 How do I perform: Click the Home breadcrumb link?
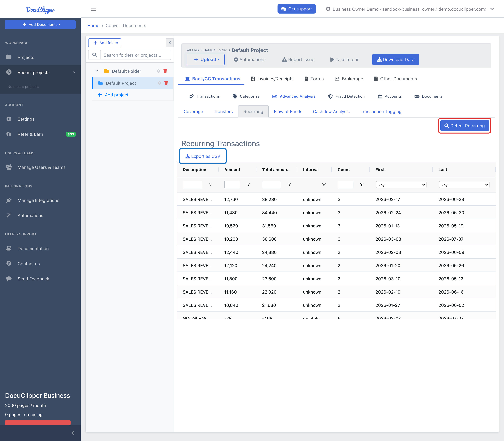click(93, 26)
